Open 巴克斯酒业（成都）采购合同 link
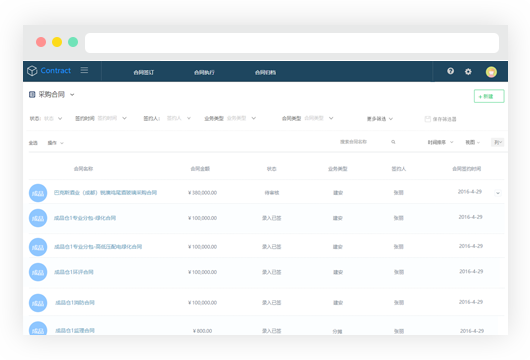Screen dimensions: 530x360 point(105,193)
